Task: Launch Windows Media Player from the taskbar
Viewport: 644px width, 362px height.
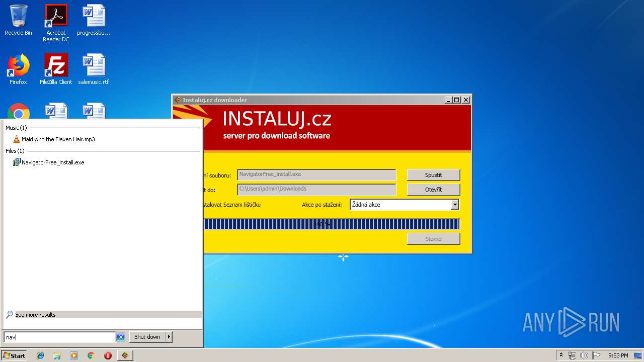Action: pyautogui.click(x=74, y=355)
